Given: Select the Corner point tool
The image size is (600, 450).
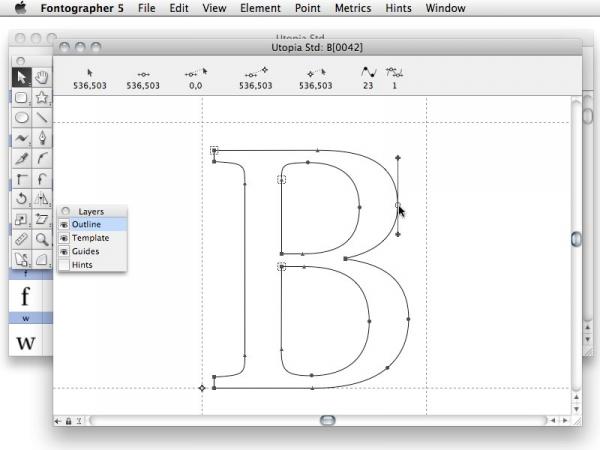Looking at the screenshot, I should point(22,178).
